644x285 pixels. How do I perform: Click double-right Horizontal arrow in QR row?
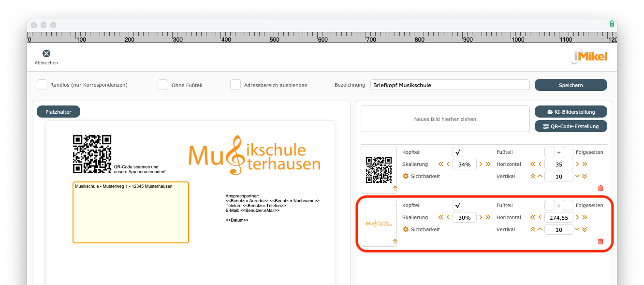(585, 164)
